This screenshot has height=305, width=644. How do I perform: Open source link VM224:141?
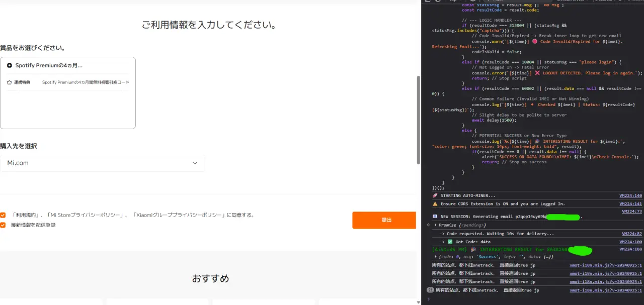(631, 204)
